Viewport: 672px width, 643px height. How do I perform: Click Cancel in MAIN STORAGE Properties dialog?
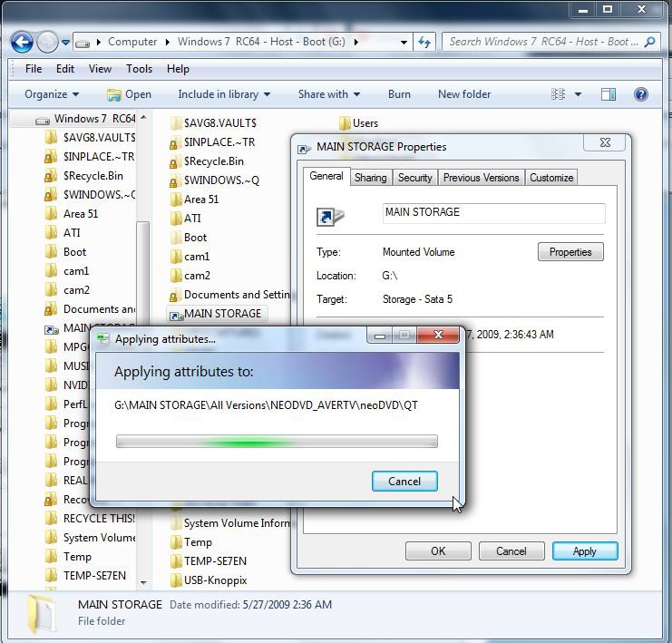(x=511, y=550)
